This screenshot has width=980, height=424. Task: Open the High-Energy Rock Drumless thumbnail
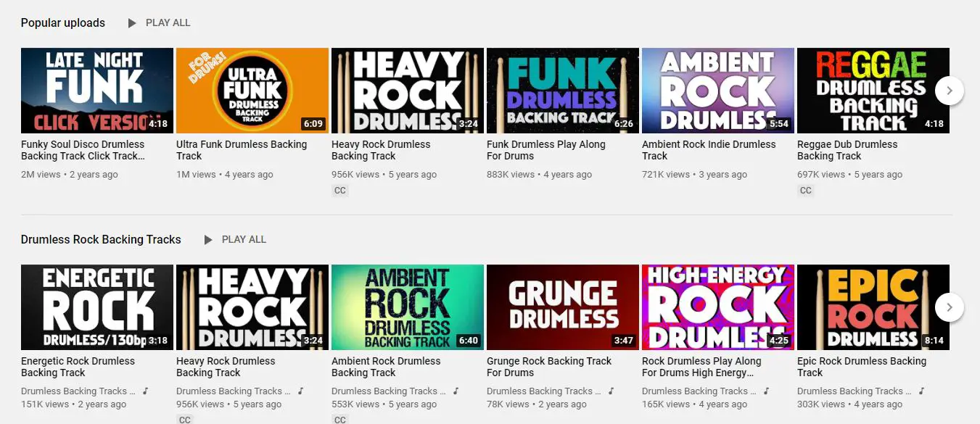[x=718, y=307]
